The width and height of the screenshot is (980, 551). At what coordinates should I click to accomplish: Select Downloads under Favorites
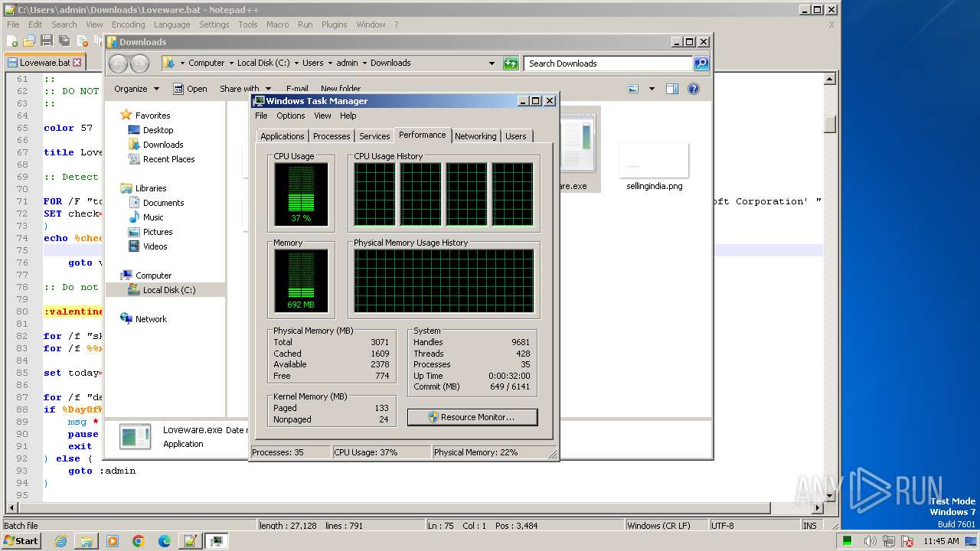click(162, 145)
